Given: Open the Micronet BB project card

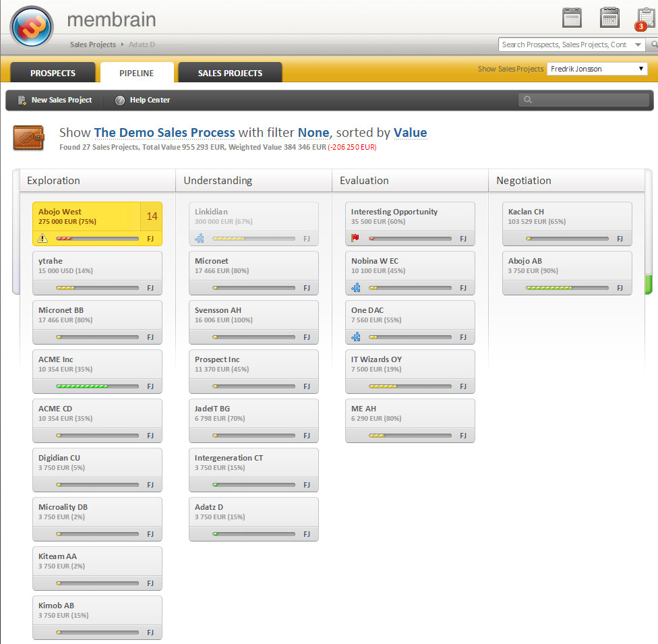Looking at the screenshot, I should pyautogui.click(x=97, y=322).
